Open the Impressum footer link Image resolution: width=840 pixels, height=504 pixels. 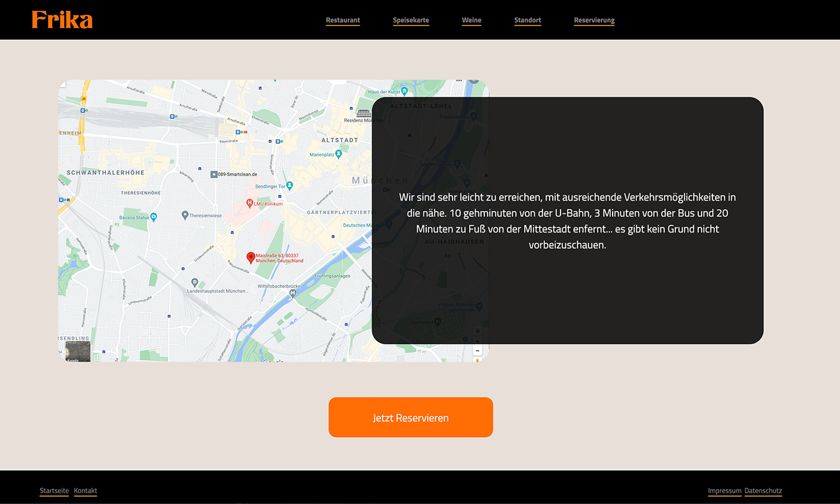724,491
